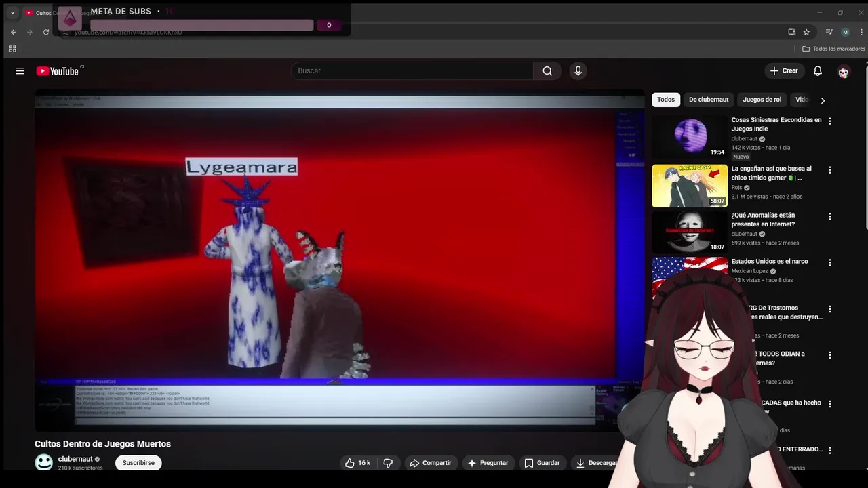Open the Crear dropdown

click(785, 71)
